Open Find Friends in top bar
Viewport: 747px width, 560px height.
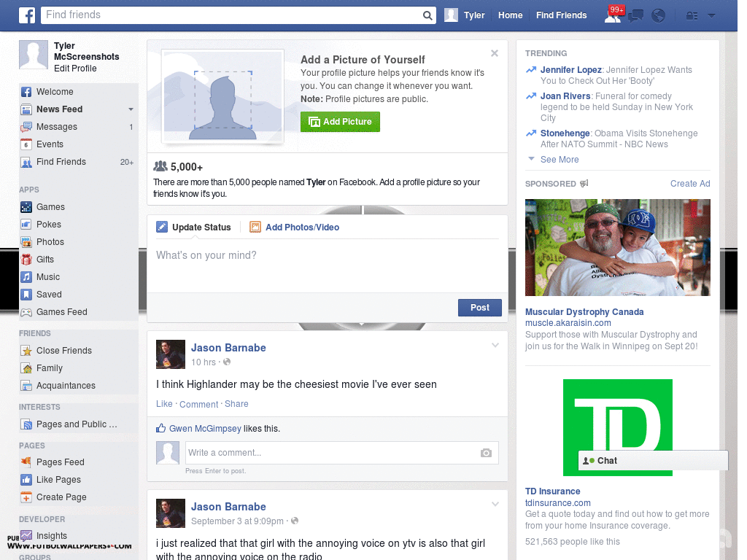[x=561, y=15]
